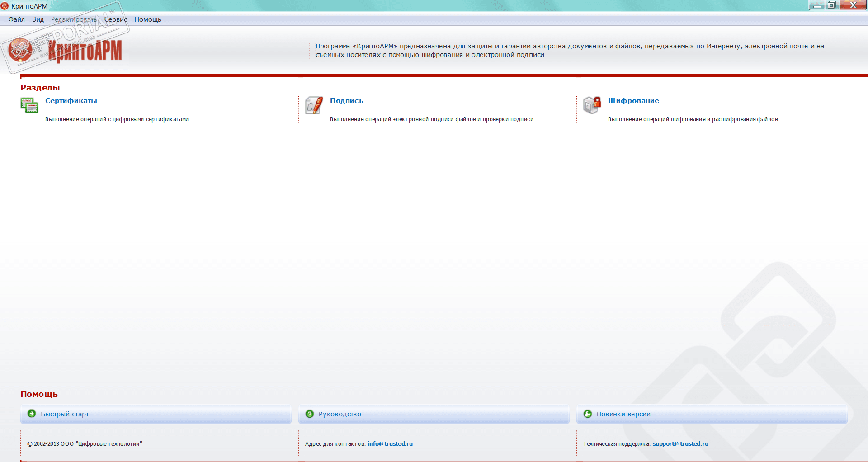Open the Сертификаты section link

tap(71, 101)
